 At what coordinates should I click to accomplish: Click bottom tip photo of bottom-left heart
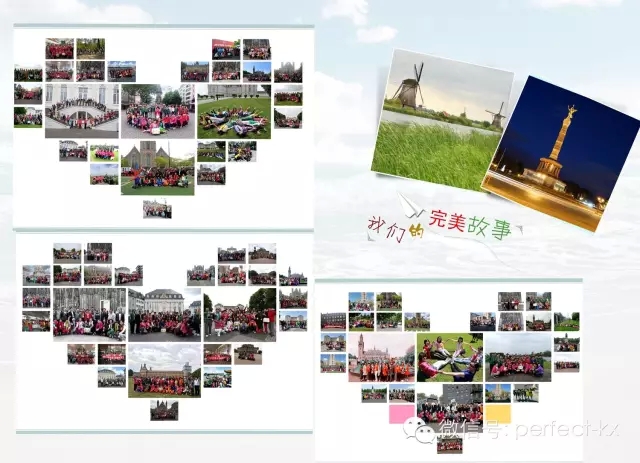click(x=164, y=410)
